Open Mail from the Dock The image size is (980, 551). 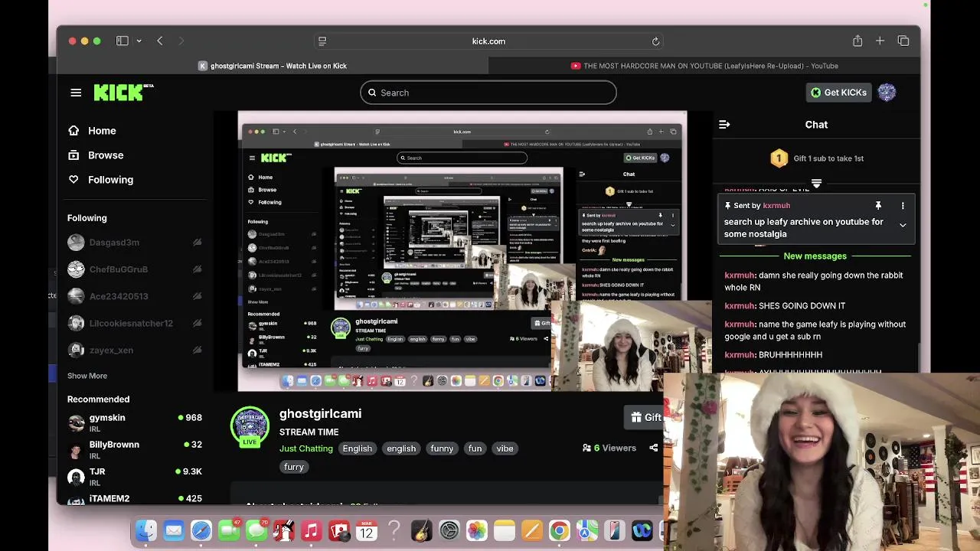tap(174, 530)
